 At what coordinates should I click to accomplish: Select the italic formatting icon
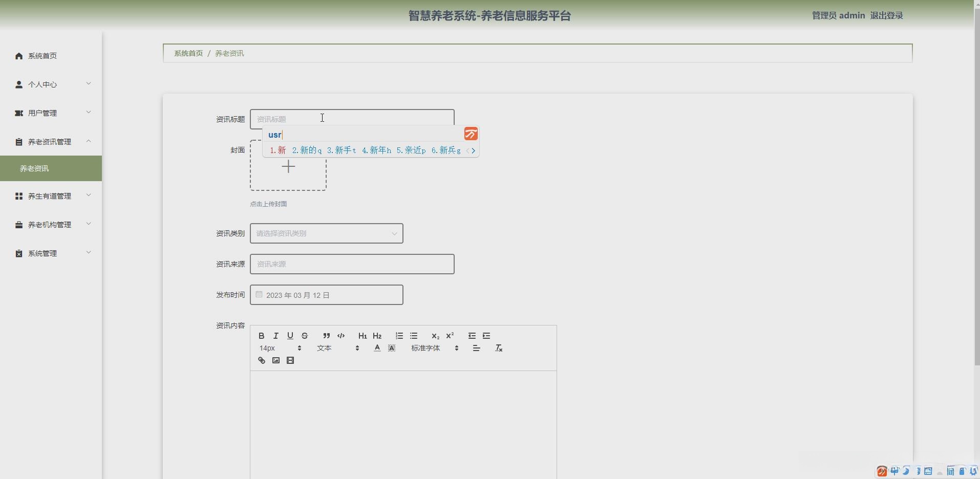tap(275, 336)
